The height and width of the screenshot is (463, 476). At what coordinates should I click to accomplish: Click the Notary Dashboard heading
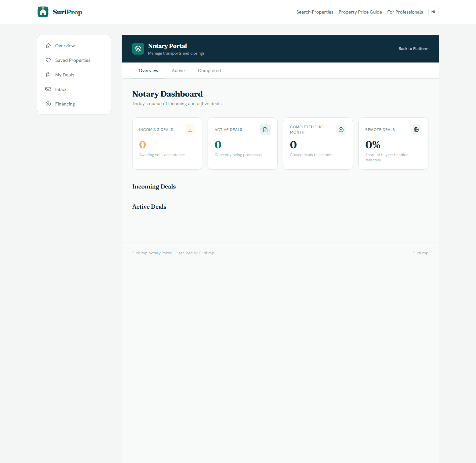[x=168, y=94]
